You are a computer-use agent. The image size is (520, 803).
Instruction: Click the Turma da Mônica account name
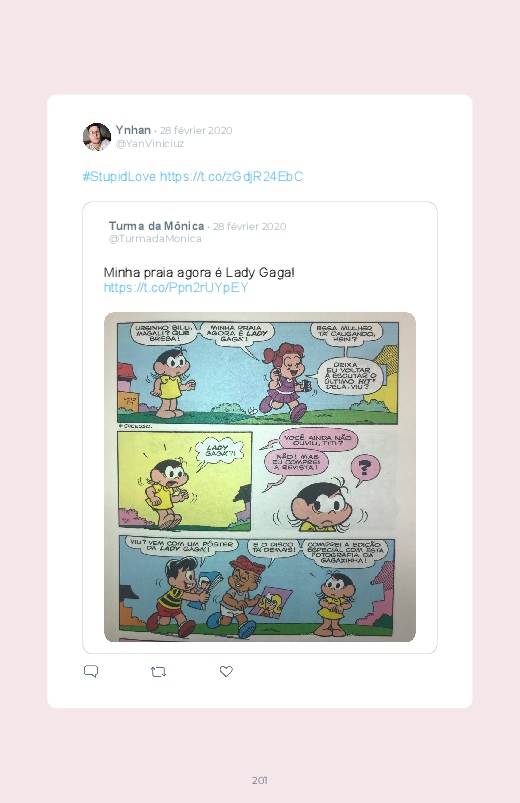(x=156, y=226)
